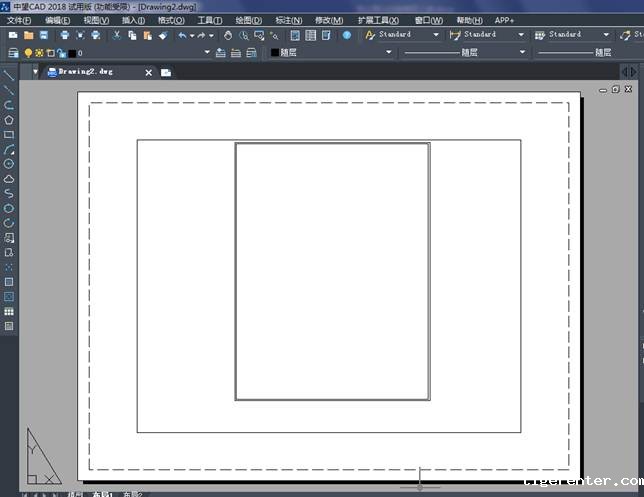Click the Cut scissors icon
The width and height of the screenshot is (644, 497).
117,35
